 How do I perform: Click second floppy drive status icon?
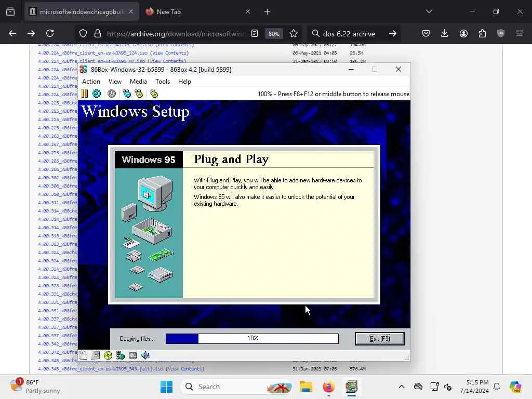96,355
